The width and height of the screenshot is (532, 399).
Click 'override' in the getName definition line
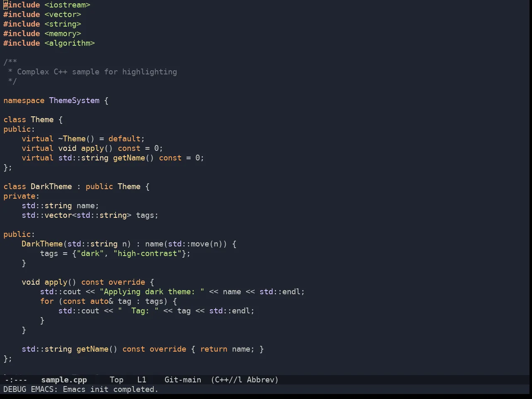(x=168, y=349)
